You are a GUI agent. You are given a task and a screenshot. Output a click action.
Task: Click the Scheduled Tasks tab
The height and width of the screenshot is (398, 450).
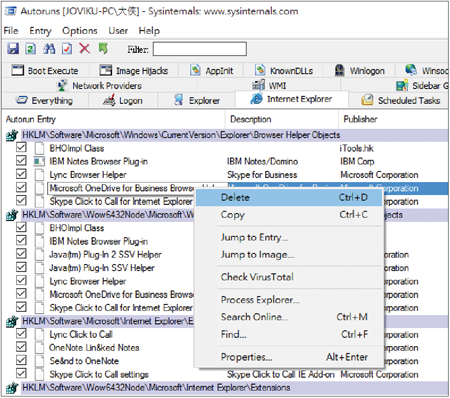point(401,100)
